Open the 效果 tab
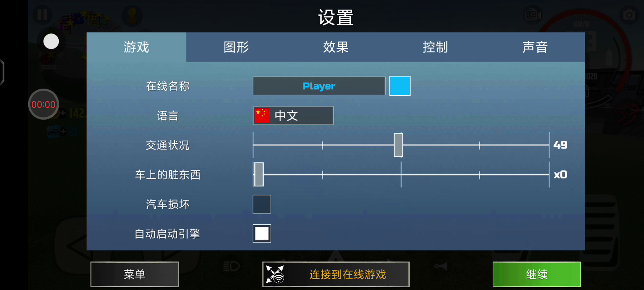644x290 pixels. [x=336, y=47]
